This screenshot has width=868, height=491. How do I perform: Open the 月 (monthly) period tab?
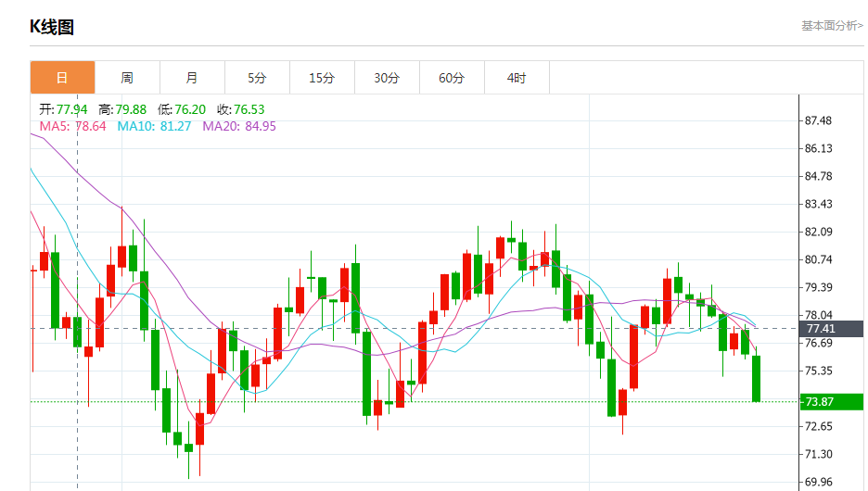click(192, 78)
